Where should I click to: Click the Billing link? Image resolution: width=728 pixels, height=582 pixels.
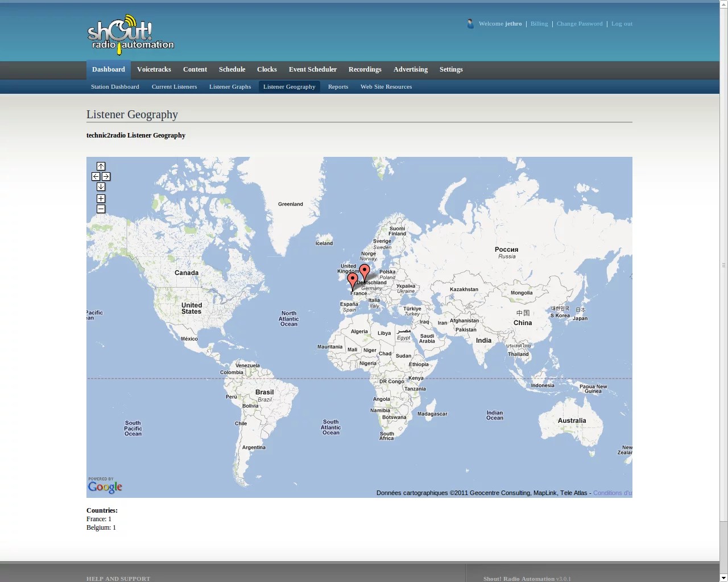[x=539, y=24]
